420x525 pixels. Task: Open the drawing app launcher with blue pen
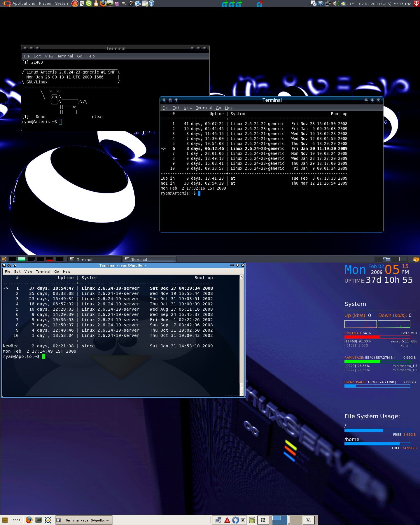[x=138, y=3]
